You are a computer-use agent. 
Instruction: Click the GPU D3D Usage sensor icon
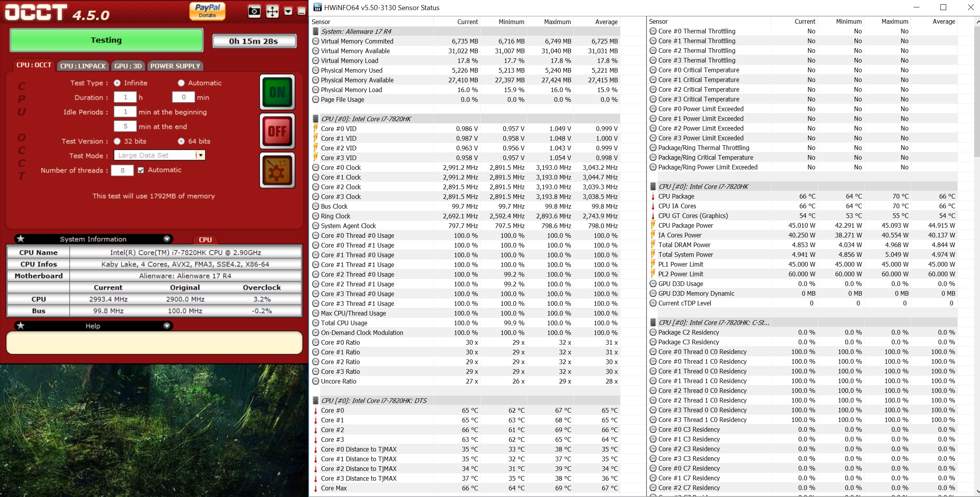point(653,284)
